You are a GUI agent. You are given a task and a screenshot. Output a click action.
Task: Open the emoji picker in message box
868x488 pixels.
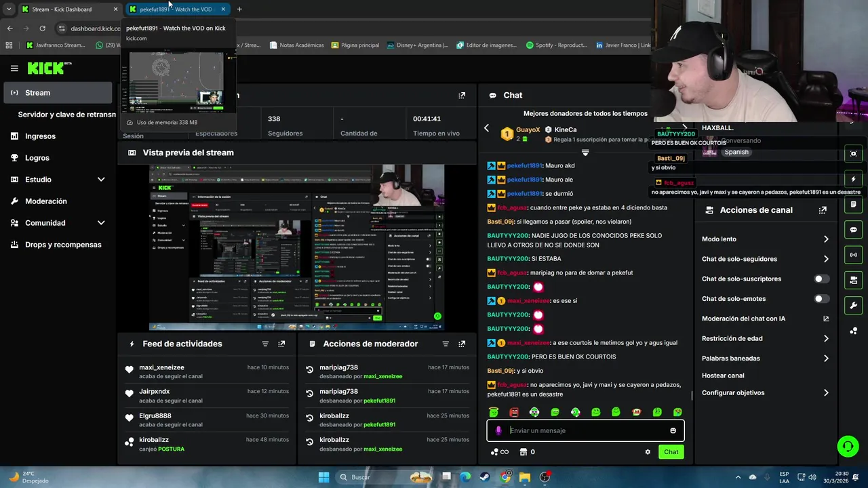pos(673,430)
